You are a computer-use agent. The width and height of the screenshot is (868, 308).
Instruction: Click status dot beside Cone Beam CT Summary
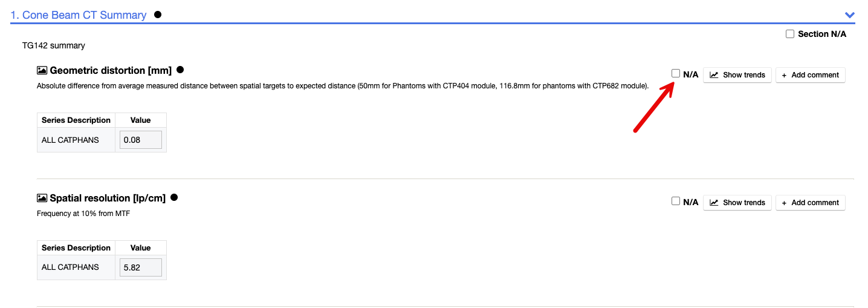pyautogui.click(x=158, y=15)
